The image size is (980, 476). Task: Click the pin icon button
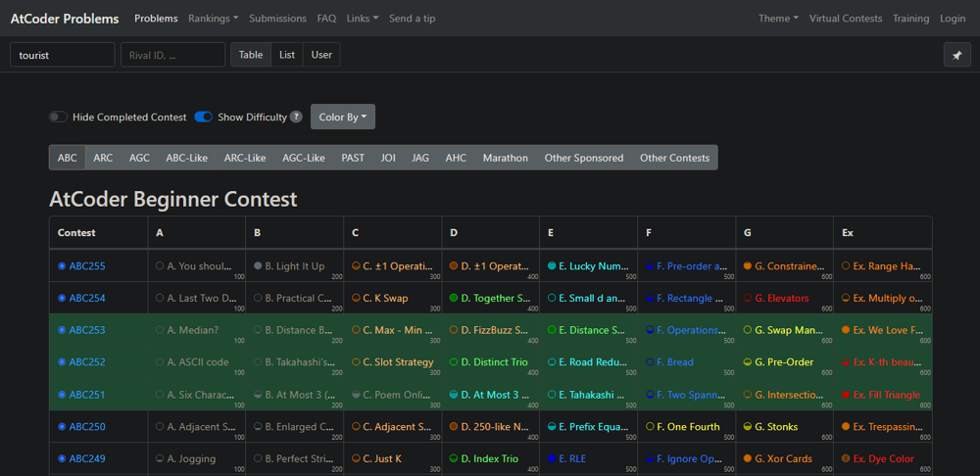[956, 55]
